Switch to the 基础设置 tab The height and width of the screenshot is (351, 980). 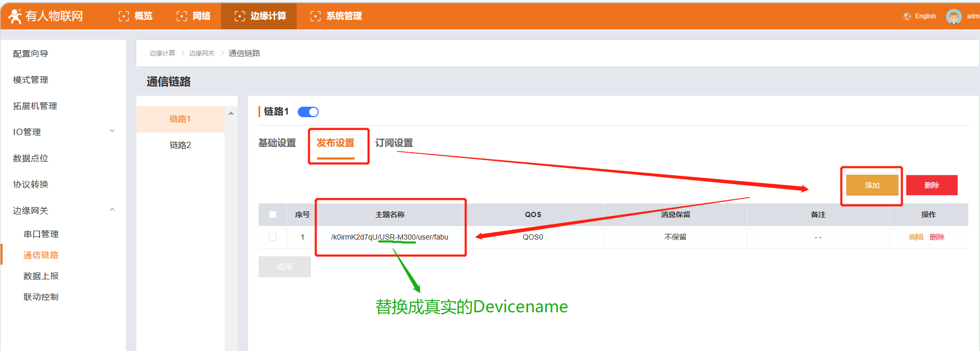[x=277, y=143]
